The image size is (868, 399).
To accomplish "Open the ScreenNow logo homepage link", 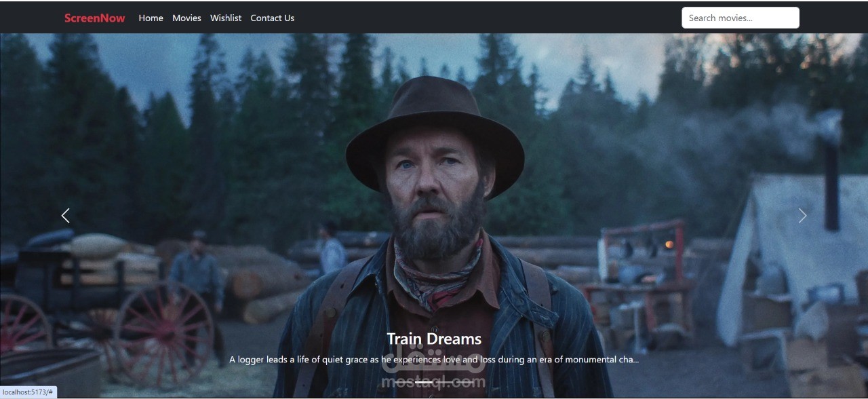I will (95, 18).
